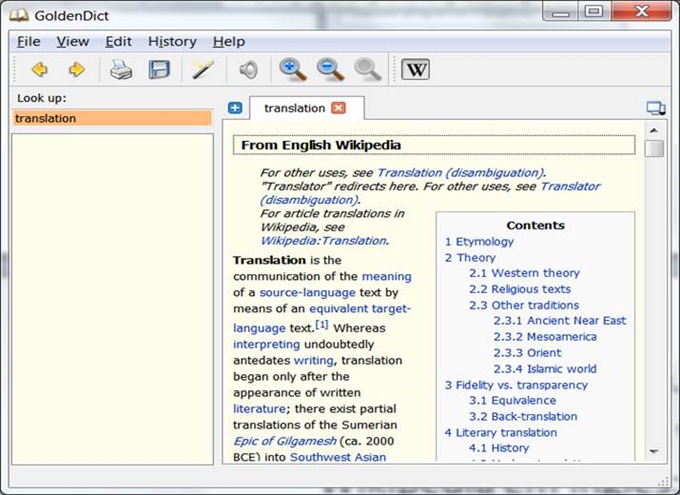Jump to 2.2 Religious texts
Viewport: 680px width, 495px height.
520,289
